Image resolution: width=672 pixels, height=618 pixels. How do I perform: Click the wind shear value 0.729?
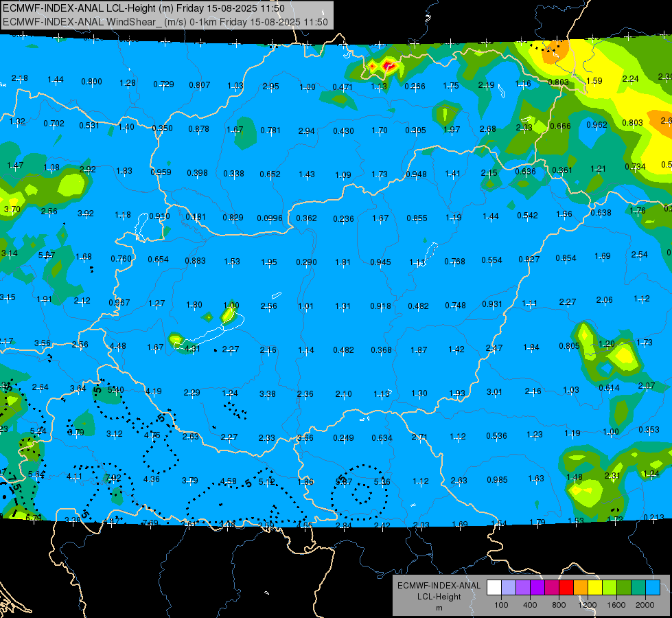(164, 84)
